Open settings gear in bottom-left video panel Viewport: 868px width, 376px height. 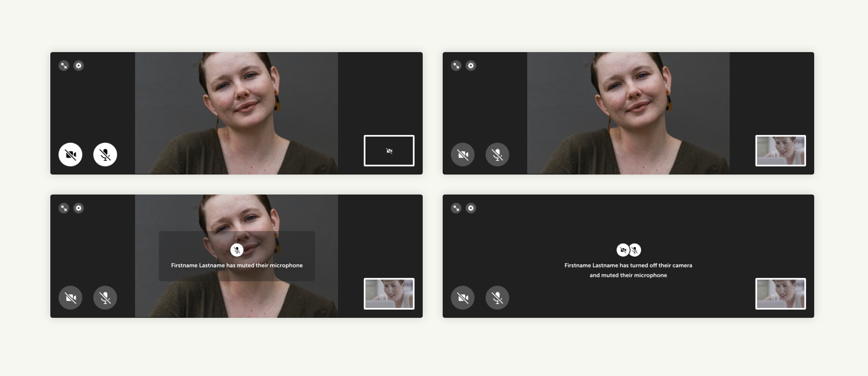pyautogui.click(x=79, y=208)
